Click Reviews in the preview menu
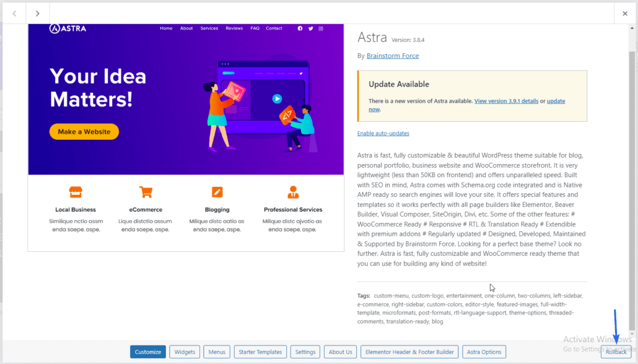The height and width of the screenshot is (364, 638). pos(234,28)
